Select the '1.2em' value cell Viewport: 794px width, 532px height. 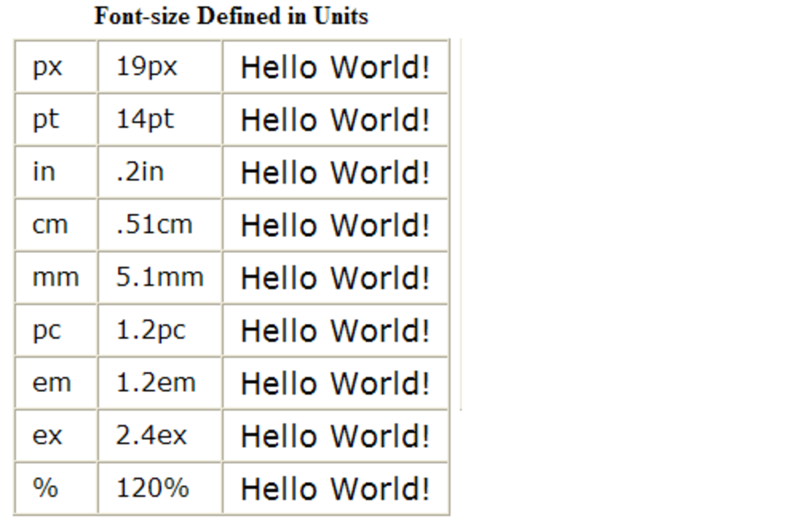[x=156, y=383]
